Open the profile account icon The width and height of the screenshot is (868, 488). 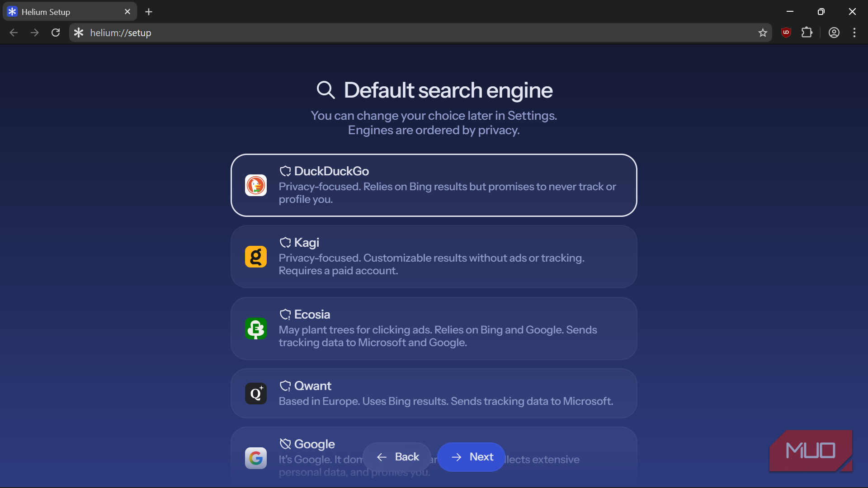834,33
